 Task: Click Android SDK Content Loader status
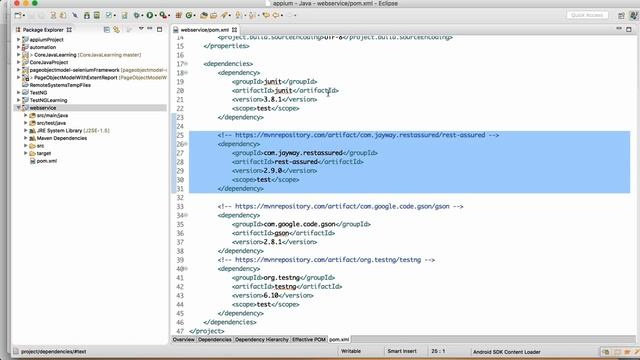507,351
